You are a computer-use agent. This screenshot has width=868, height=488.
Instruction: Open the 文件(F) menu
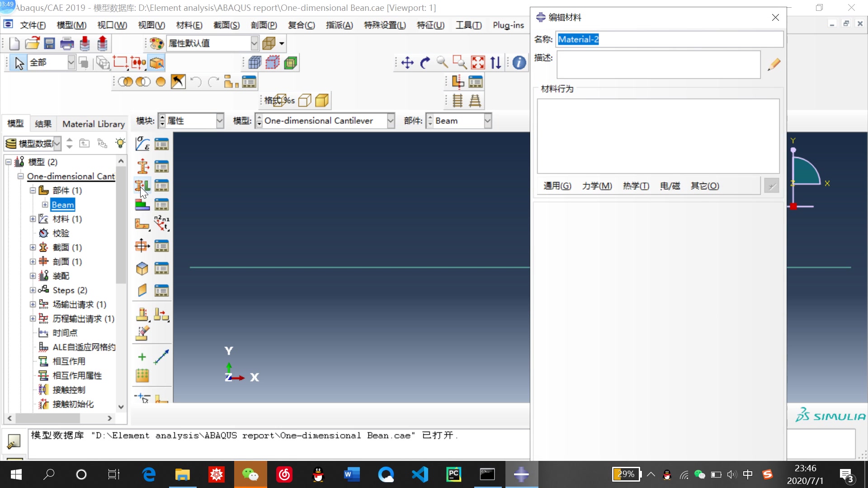pos(33,25)
